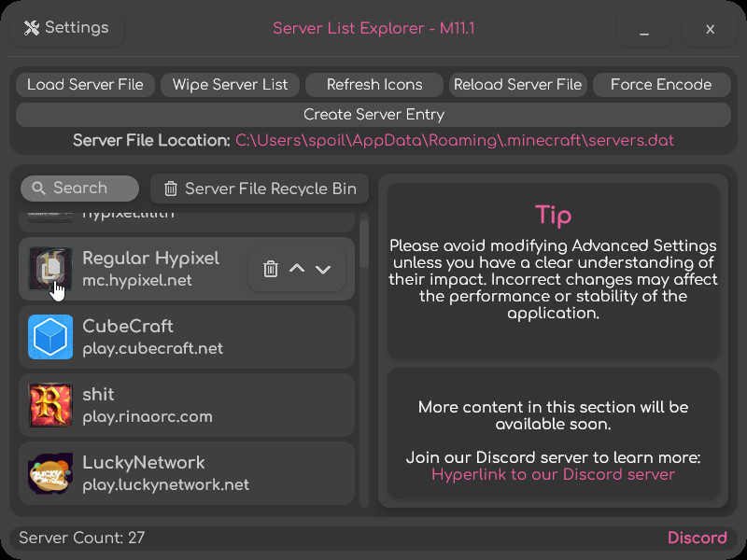Image resolution: width=747 pixels, height=560 pixels.
Task: Open Hyperlink to our Discord server
Action: (553, 474)
